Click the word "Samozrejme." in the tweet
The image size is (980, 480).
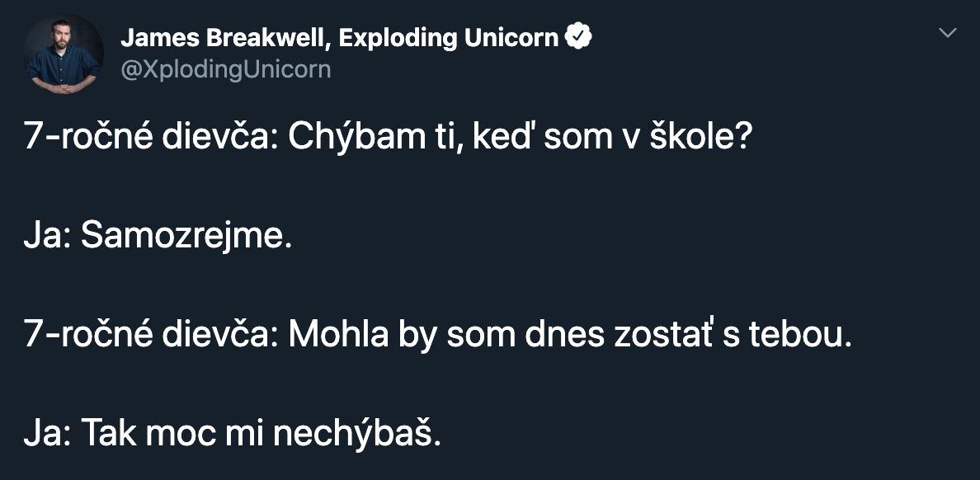click(186, 238)
